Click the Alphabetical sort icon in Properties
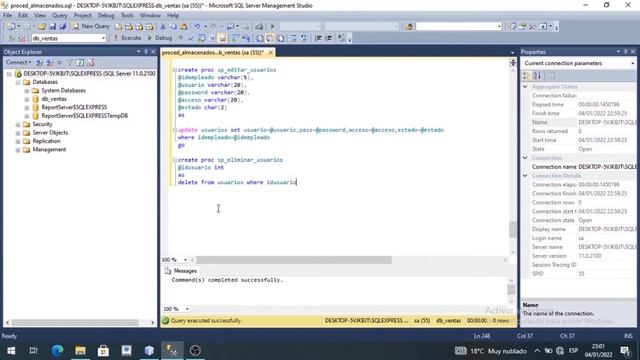This screenshot has width=640, height=360. (538, 76)
